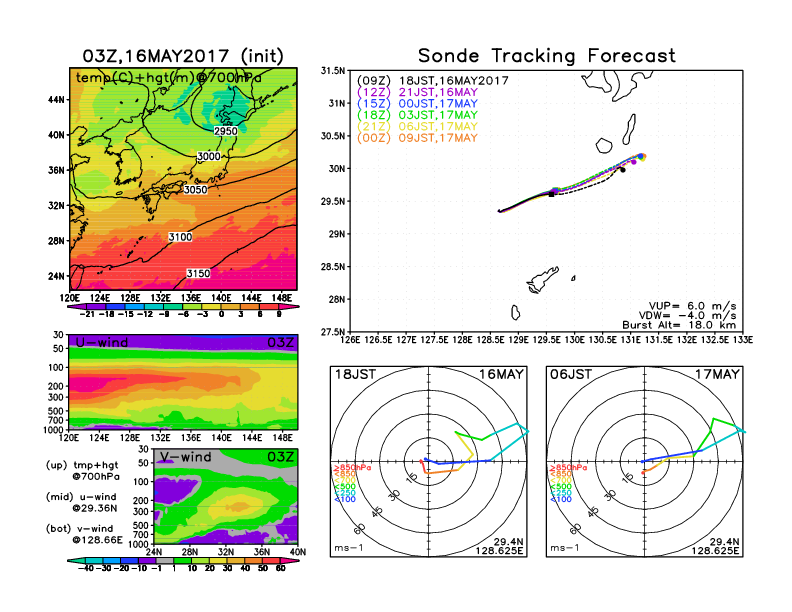Click the '≥850hPa' legend in 18JST hodograph
The width and height of the screenshot is (792, 612).
point(352,468)
